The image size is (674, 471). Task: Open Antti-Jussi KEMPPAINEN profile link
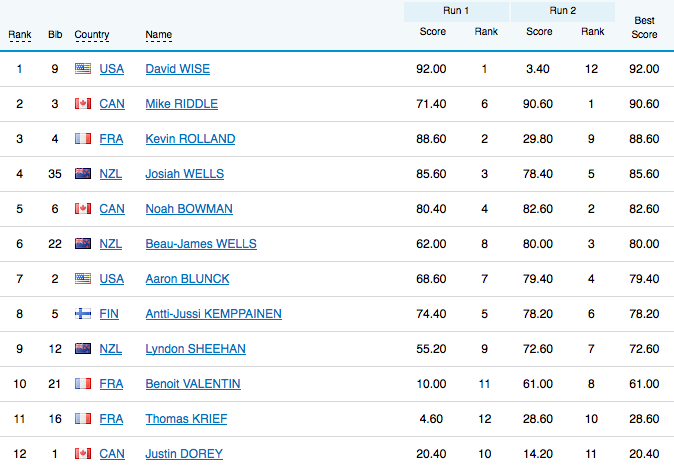[x=213, y=314]
